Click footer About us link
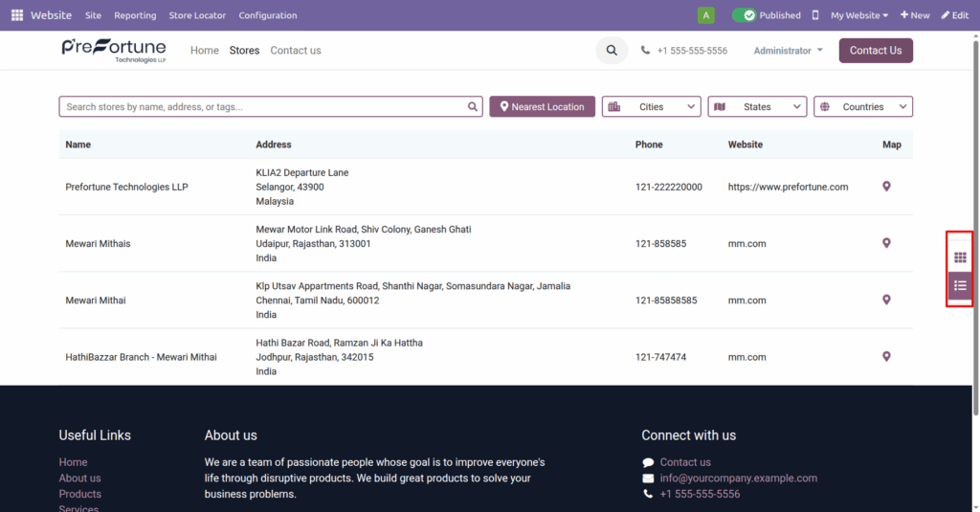Image resolution: width=980 pixels, height=512 pixels. [x=79, y=479]
